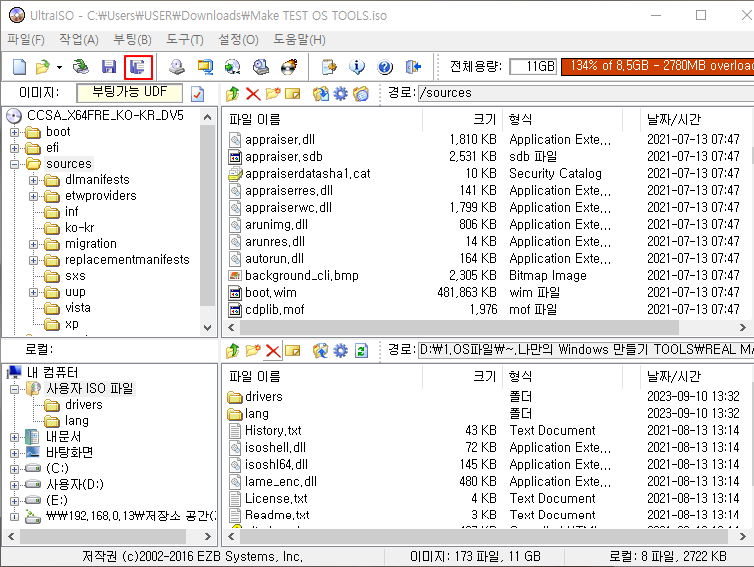This screenshot has height=567, width=754.
Task: Expand the boot folder in the image tree
Action: pos(14,132)
